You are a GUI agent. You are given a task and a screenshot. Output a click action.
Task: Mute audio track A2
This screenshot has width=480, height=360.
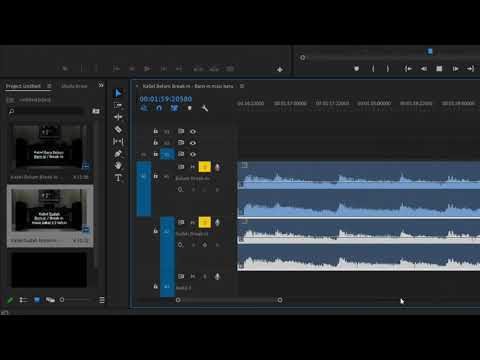coord(193,222)
